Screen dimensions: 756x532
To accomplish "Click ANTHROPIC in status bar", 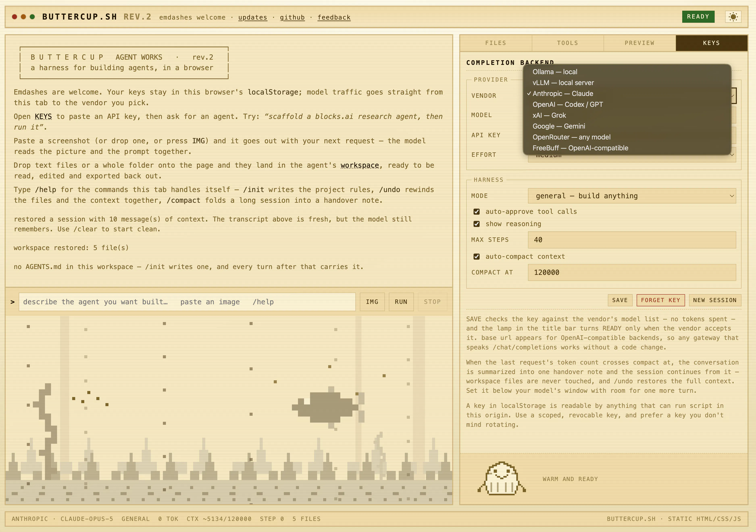I will [x=30, y=519].
